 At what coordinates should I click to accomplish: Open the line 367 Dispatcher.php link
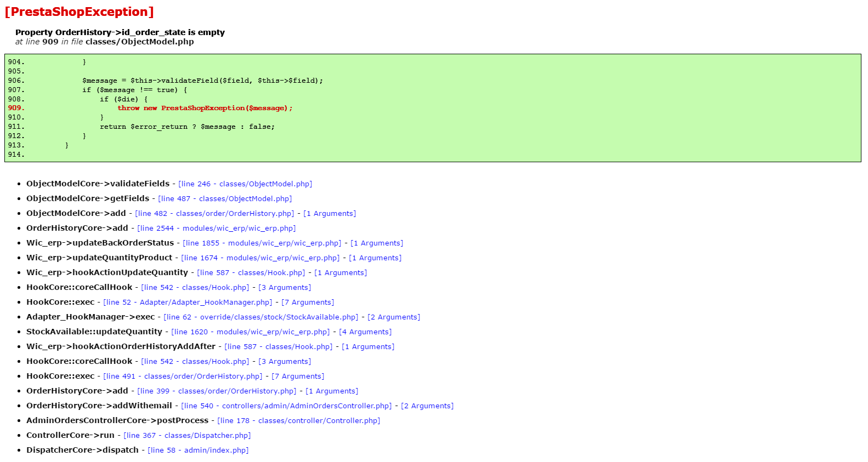click(x=187, y=436)
